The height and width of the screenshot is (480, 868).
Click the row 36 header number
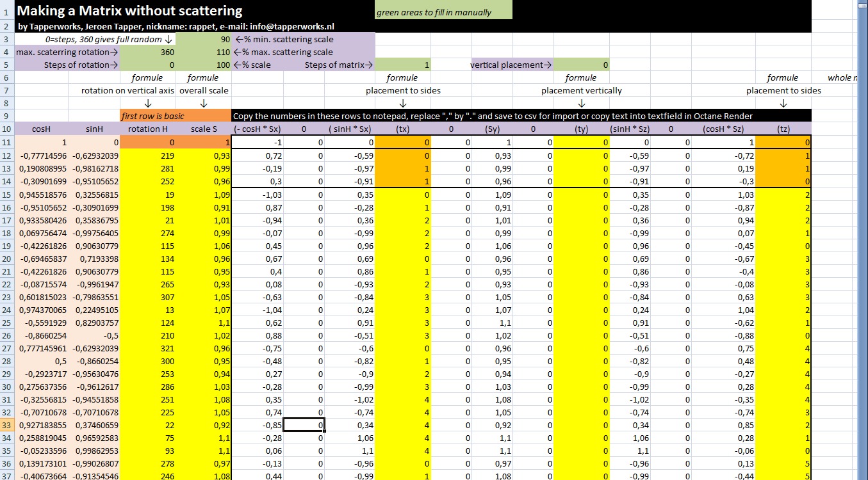6,463
